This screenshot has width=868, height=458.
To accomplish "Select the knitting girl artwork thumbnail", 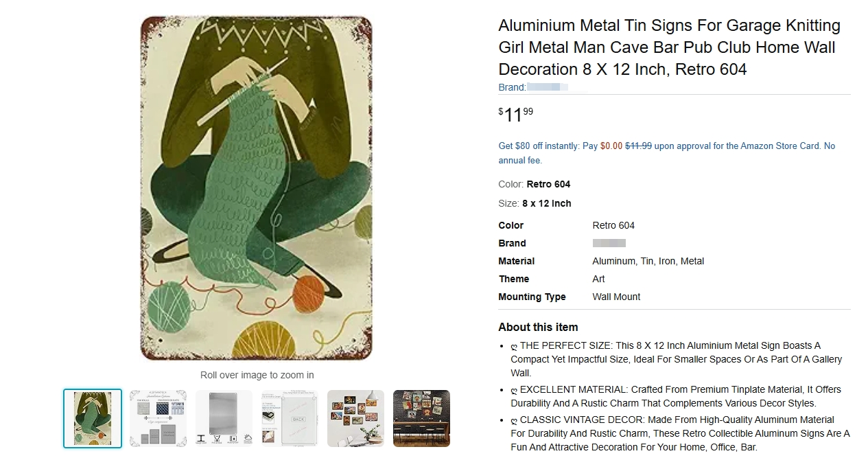I will pyautogui.click(x=93, y=419).
